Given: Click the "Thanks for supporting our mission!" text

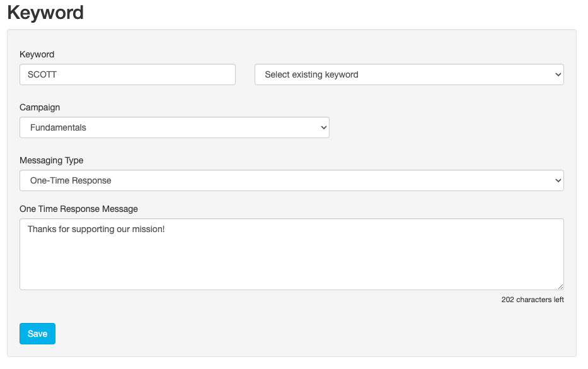Looking at the screenshot, I should pyautogui.click(x=96, y=230).
